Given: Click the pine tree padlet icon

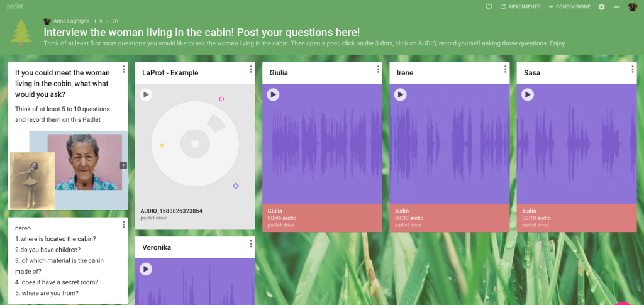Looking at the screenshot, I should [22, 31].
